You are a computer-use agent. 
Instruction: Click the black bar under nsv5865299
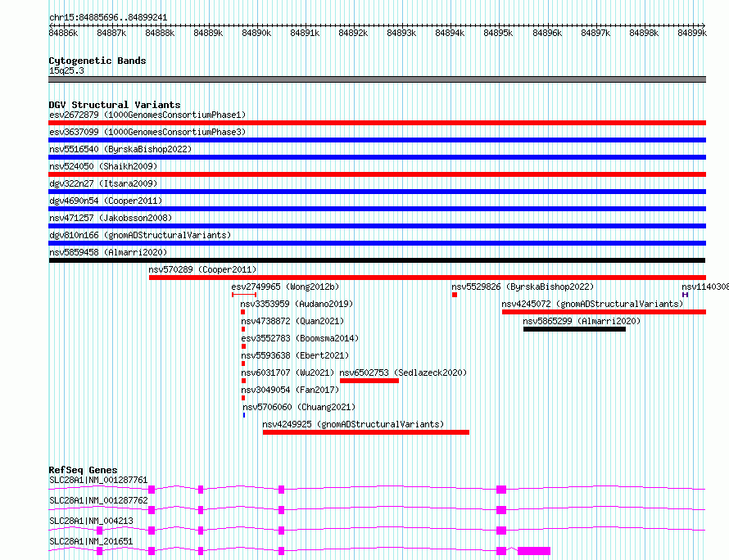(x=574, y=329)
